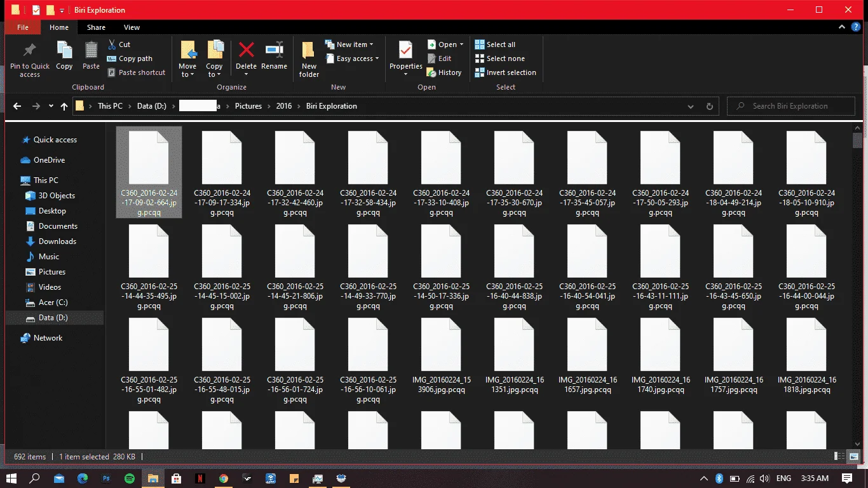Click 2016 in the address breadcrumb
The width and height of the screenshot is (868, 488).
tap(284, 106)
